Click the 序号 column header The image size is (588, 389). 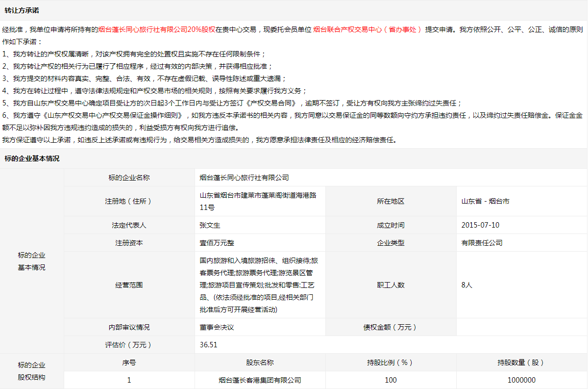coord(129,363)
